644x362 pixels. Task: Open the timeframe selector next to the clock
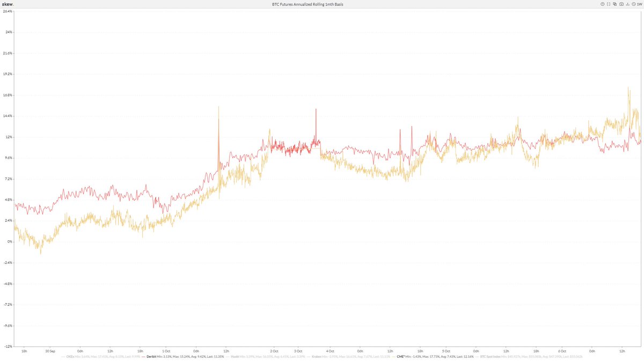(x=640, y=4)
